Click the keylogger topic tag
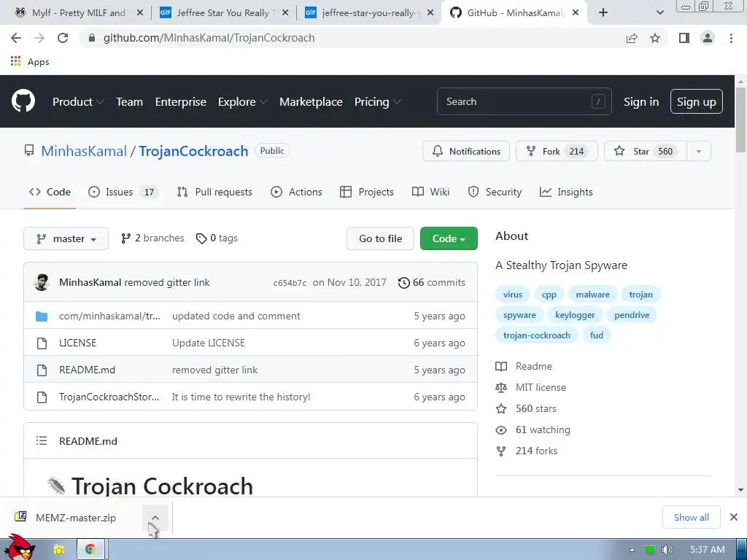Screen dimensions: 747x560 [575, 315]
